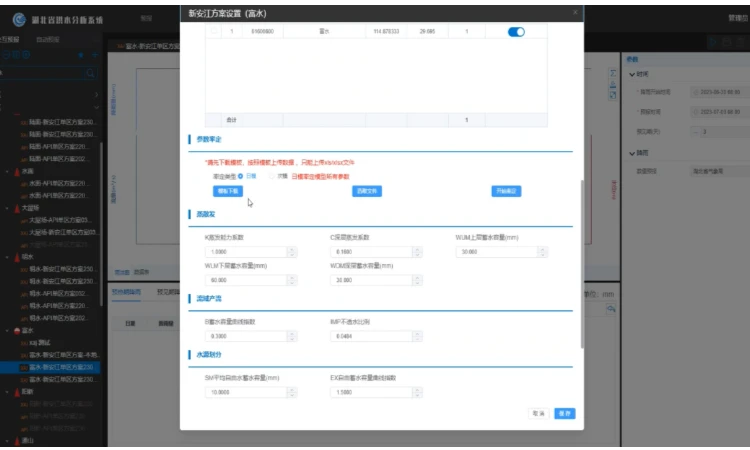The height and width of the screenshot is (450, 750).
Task: Toggle the blue switch in the 富水 row
Action: tap(516, 32)
